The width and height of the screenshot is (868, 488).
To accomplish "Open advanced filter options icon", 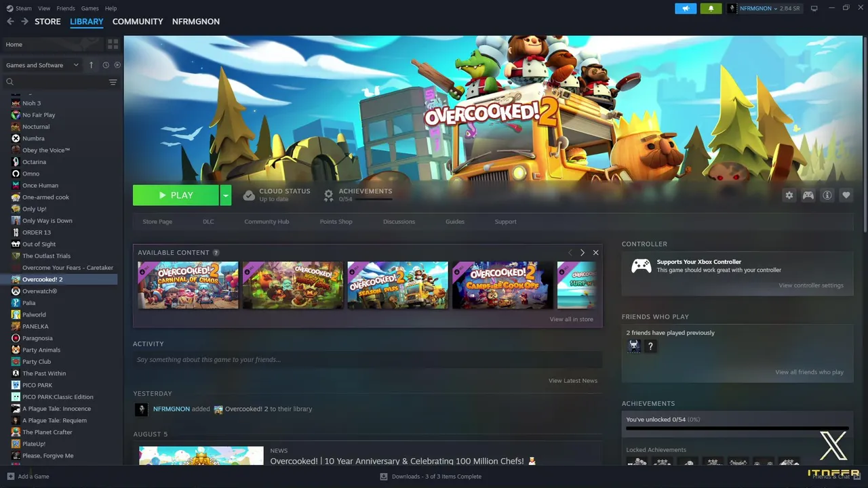I will click(x=113, y=82).
